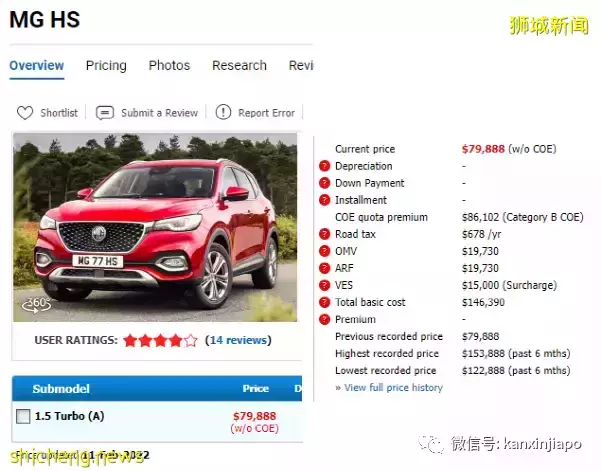
Task: Open the Photos tab
Action: click(169, 66)
